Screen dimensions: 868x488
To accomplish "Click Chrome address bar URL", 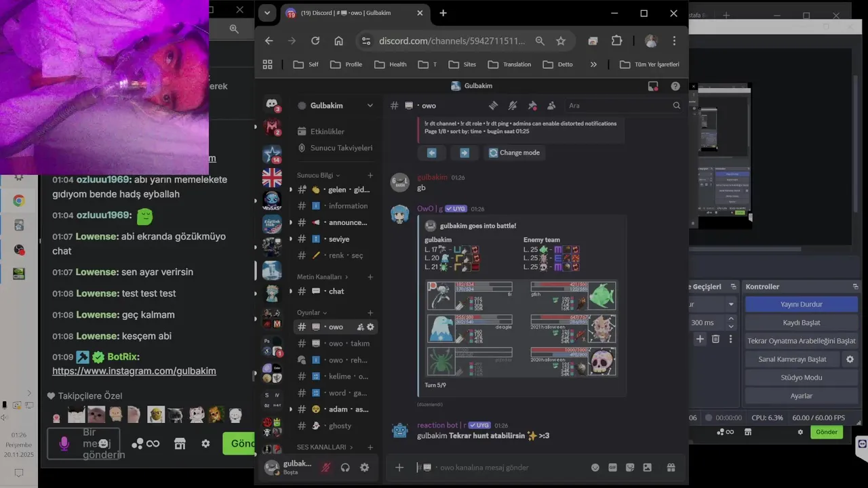I will click(452, 41).
